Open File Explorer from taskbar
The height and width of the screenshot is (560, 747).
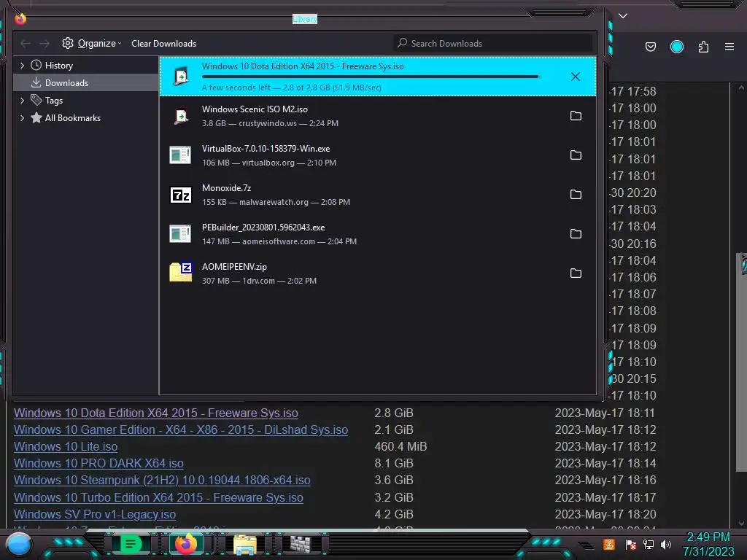tap(245, 545)
